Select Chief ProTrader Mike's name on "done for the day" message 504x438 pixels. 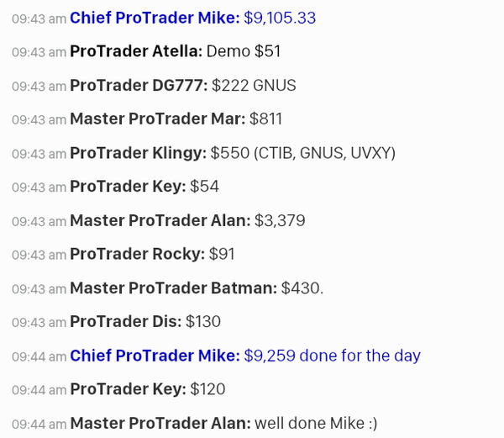tap(155, 356)
